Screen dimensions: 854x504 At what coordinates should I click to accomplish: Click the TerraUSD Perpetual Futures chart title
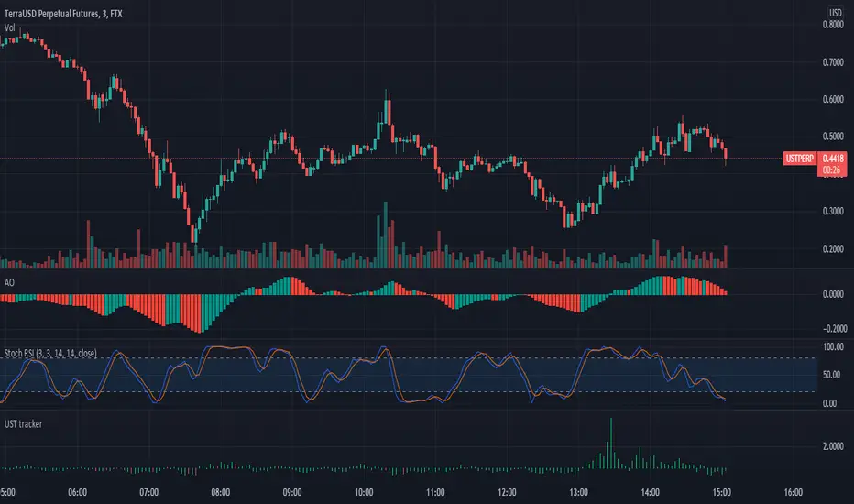pos(63,14)
